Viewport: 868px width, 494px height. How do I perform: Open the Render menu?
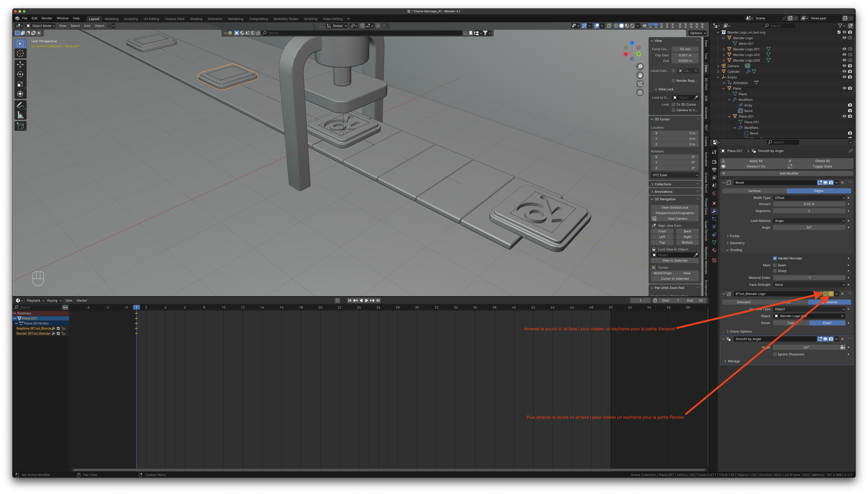click(47, 18)
